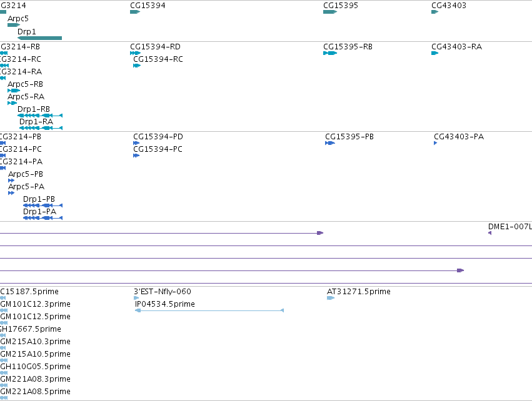Click the CG43403 gene label

pyautogui.click(x=449, y=6)
